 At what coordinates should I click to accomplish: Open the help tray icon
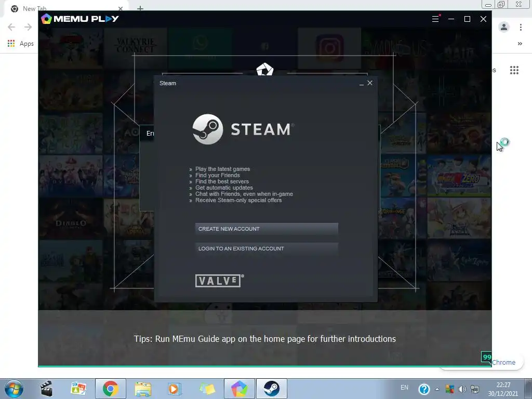[424, 389]
